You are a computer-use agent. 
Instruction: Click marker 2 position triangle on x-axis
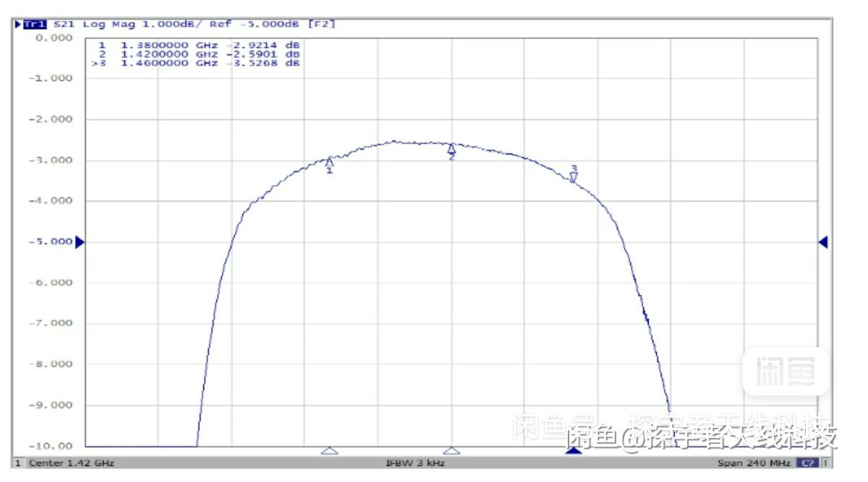(451, 451)
